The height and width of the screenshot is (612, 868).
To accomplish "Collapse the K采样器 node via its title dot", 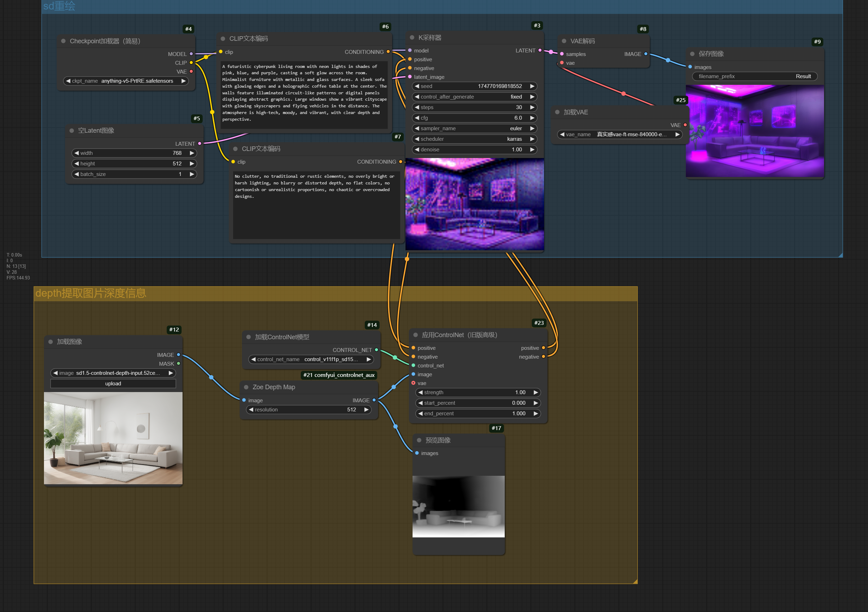I will click(412, 37).
